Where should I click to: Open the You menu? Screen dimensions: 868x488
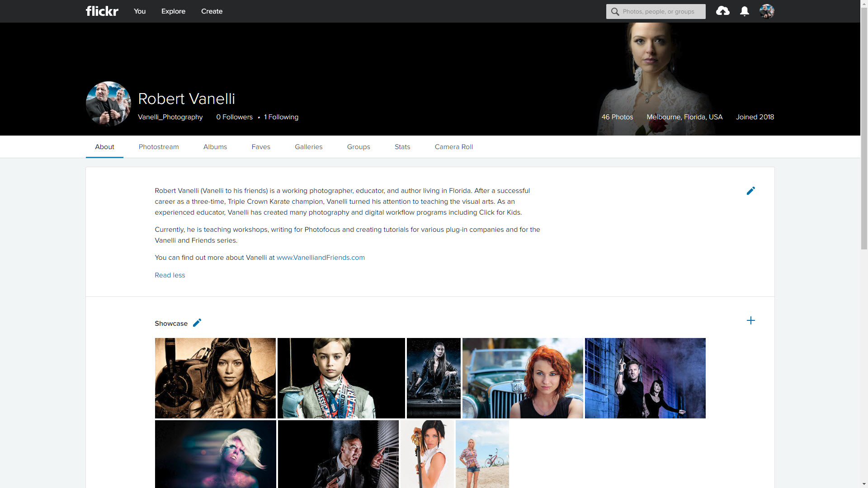[x=140, y=11]
